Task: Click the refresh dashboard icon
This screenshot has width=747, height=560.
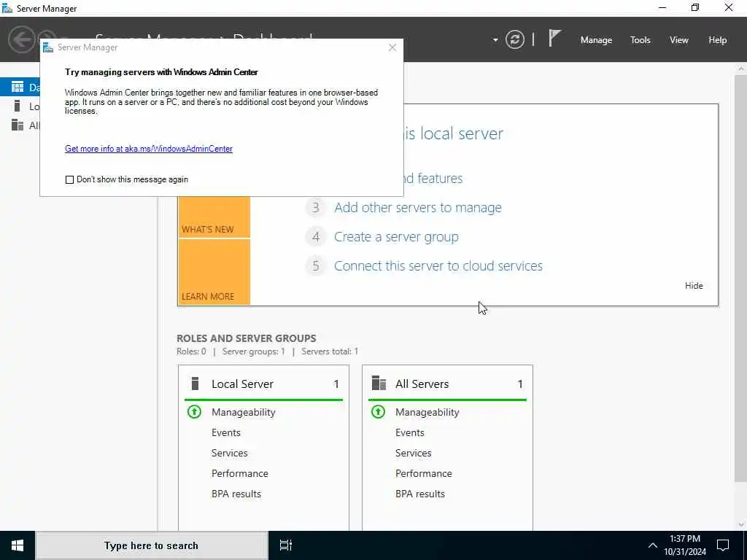Action: 514,39
